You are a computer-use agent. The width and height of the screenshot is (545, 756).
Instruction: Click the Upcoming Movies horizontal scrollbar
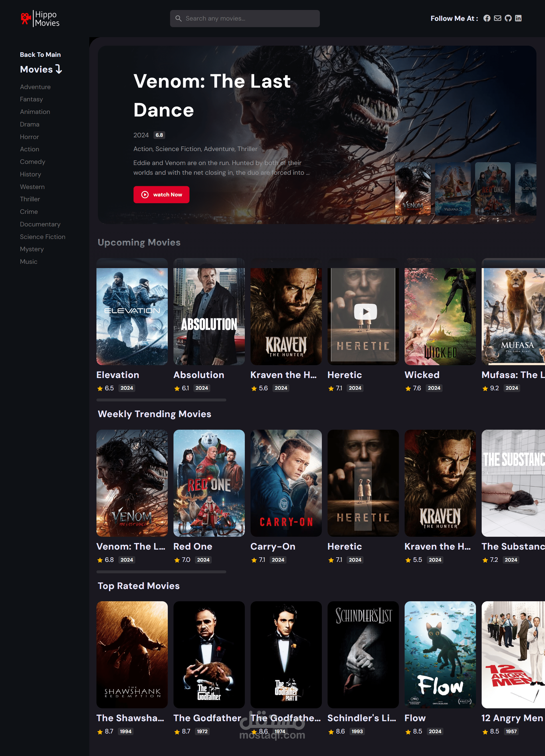[161, 400]
